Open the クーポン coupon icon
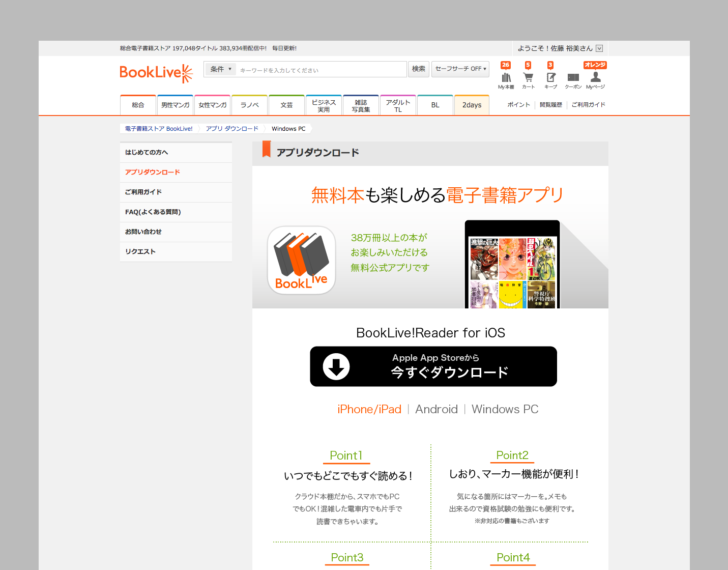The image size is (728, 570). (x=573, y=78)
